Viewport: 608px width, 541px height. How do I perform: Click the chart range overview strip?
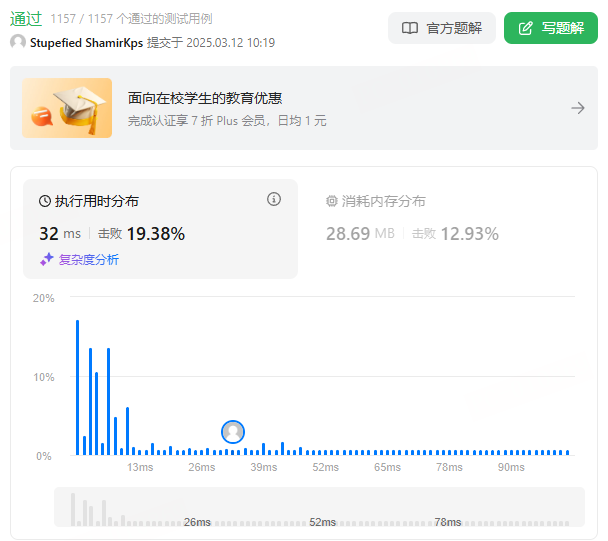pos(319,507)
